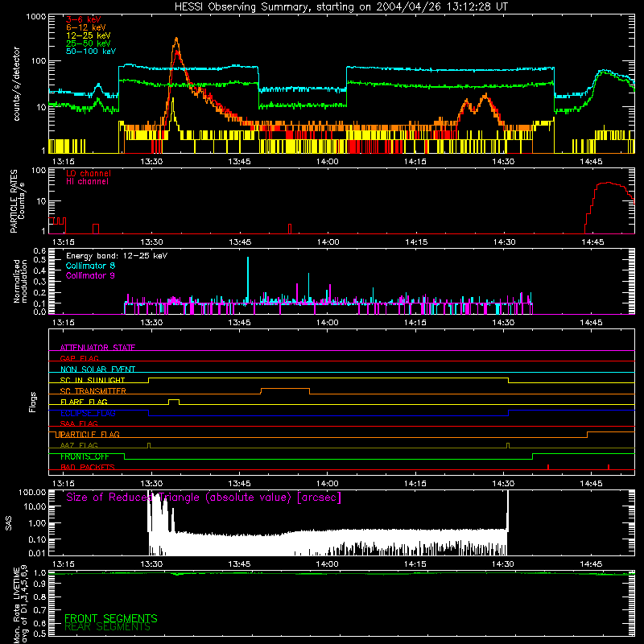Screen dimensions: 644x644
Task: Click the FLARE_FLAG raised pulse near 13:33
Action: coord(174,400)
